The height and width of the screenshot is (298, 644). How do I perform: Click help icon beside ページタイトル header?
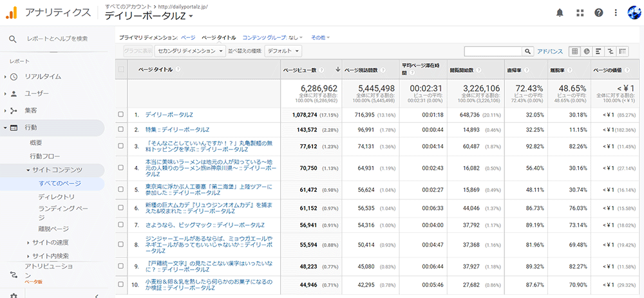178,70
